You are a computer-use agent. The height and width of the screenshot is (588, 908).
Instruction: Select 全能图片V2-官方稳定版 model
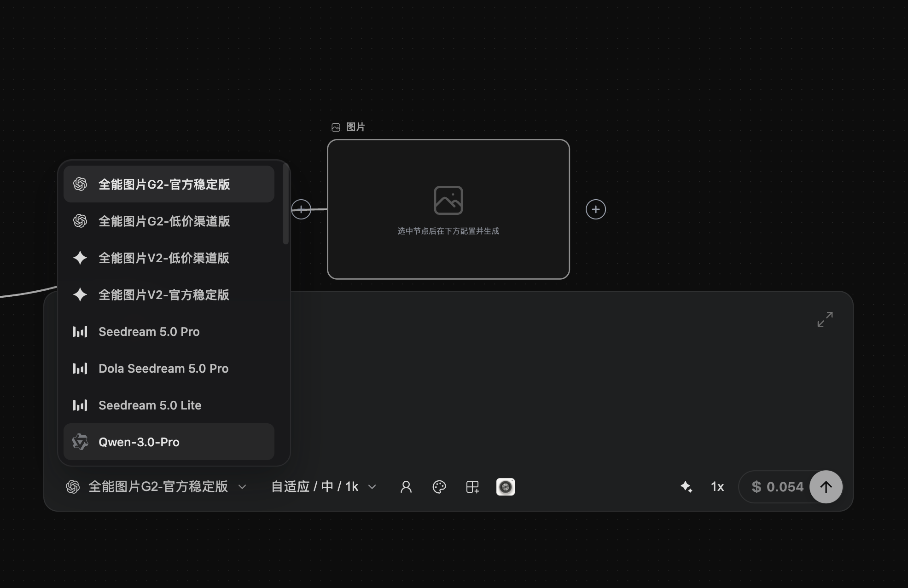point(169,294)
